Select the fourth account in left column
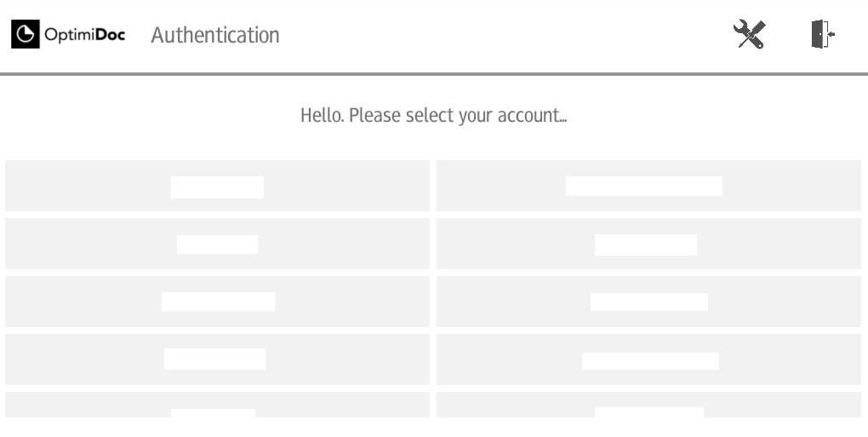Image resolution: width=868 pixels, height=437 pixels. pos(217,359)
